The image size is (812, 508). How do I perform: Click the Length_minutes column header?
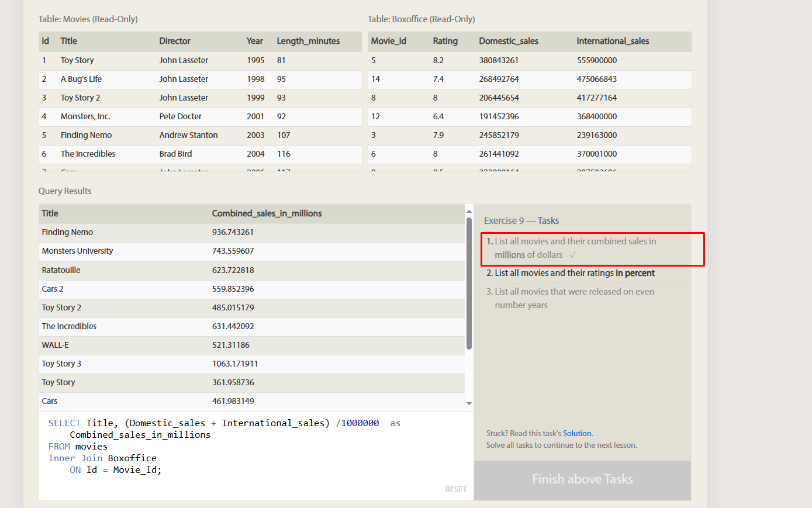pos(308,41)
